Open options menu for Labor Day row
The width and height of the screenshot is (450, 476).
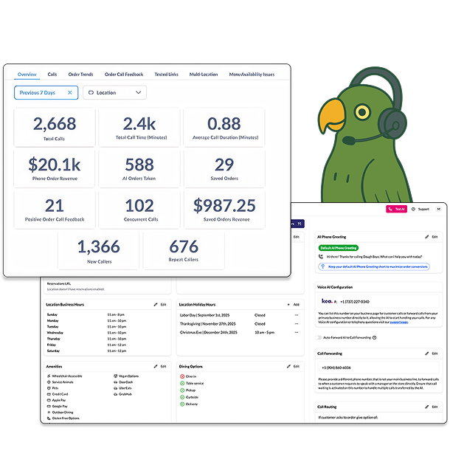click(x=297, y=314)
